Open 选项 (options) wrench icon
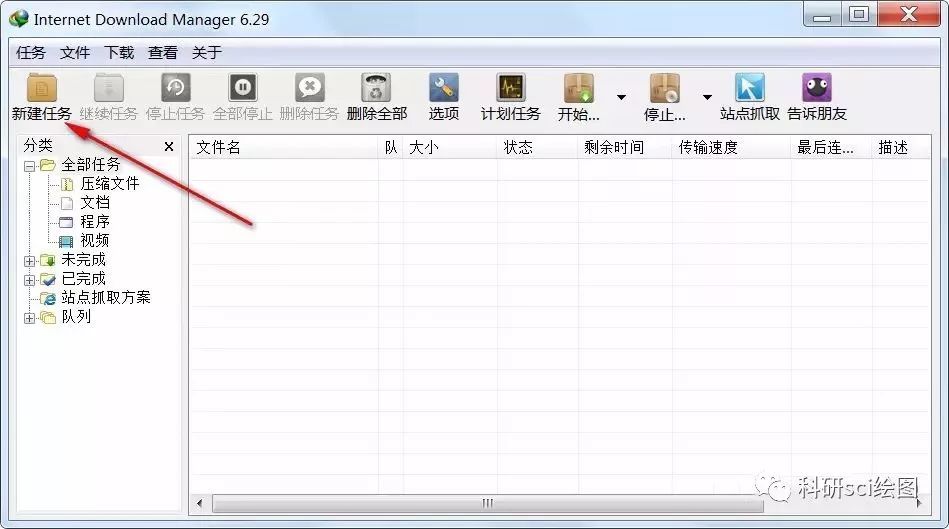The image size is (949, 529). tap(444, 88)
